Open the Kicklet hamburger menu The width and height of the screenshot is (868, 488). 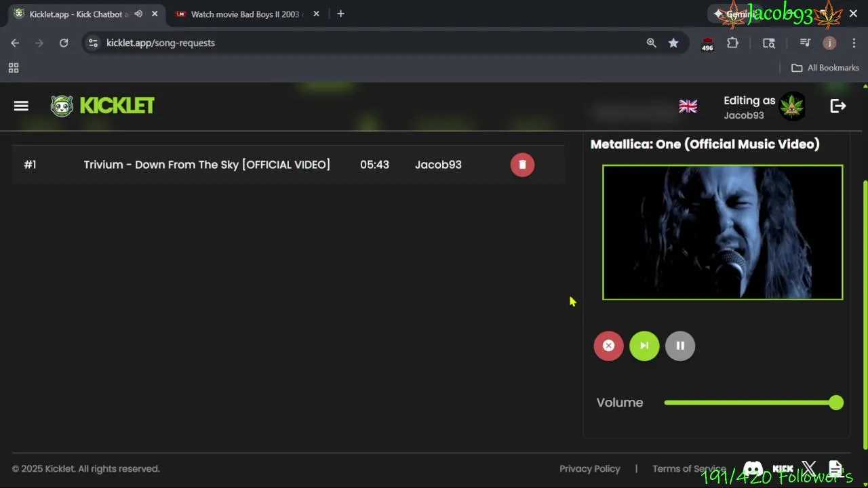pyautogui.click(x=21, y=106)
